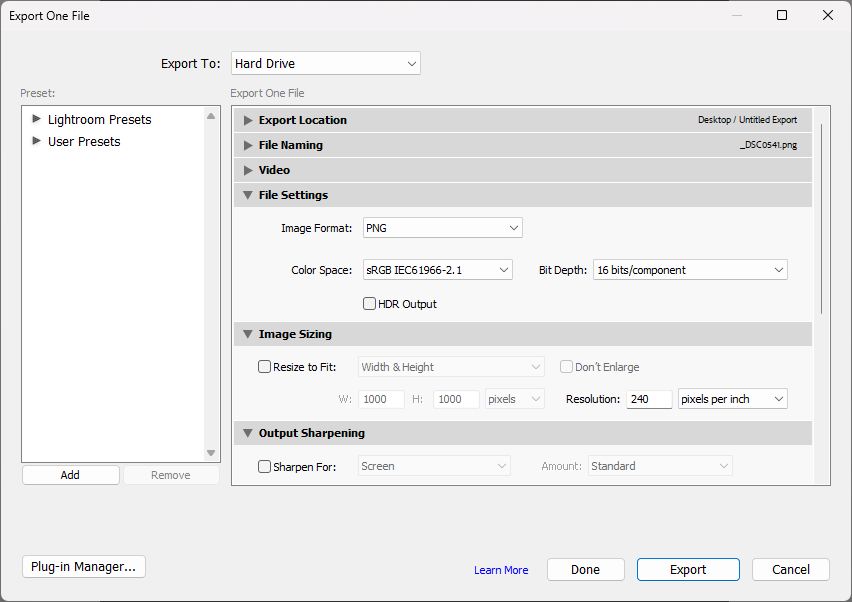Image resolution: width=852 pixels, height=602 pixels.
Task: Click the Desktop / Untitled Export summary text
Action: (x=747, y=120)
